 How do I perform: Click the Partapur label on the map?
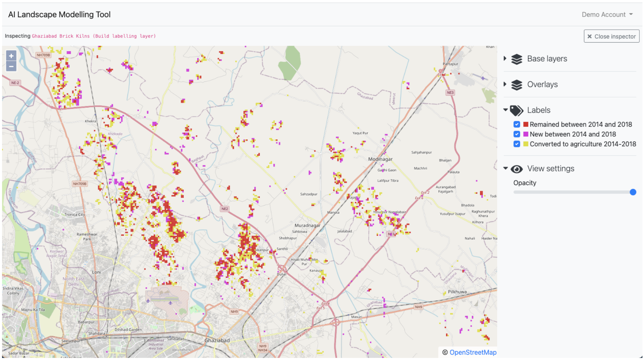[x=450, y=64]
